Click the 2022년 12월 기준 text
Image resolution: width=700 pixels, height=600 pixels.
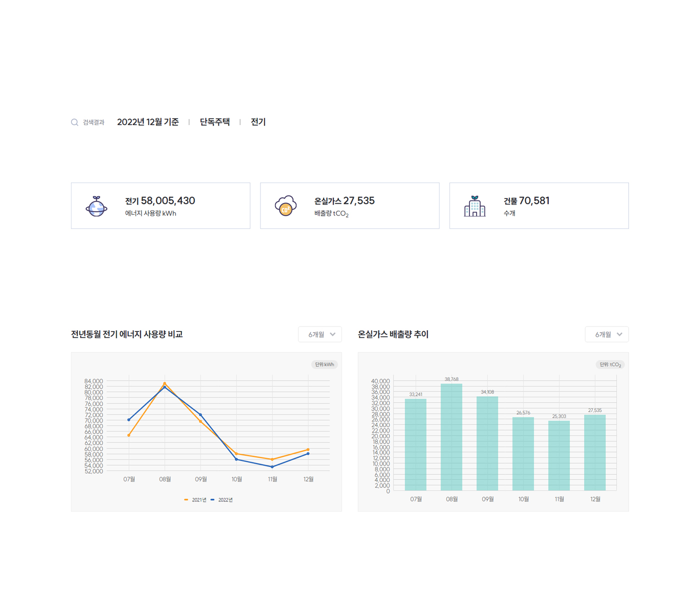click(x=148, y=122)
